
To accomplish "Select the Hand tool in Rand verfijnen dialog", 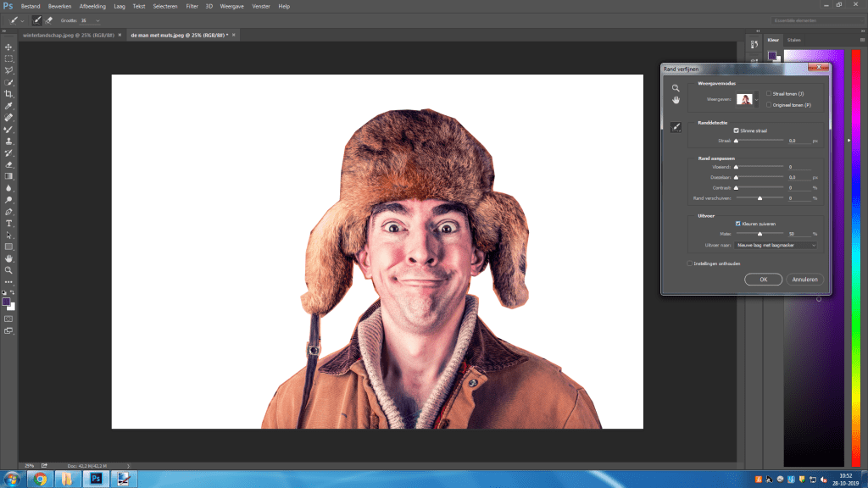I will (676, 100).
